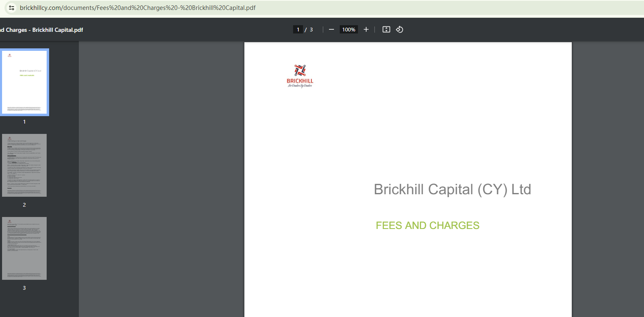Viewport: 644px width, 317px height.
Task: Select the page 2 thumbnail
Action: click(x=24, y=165)
